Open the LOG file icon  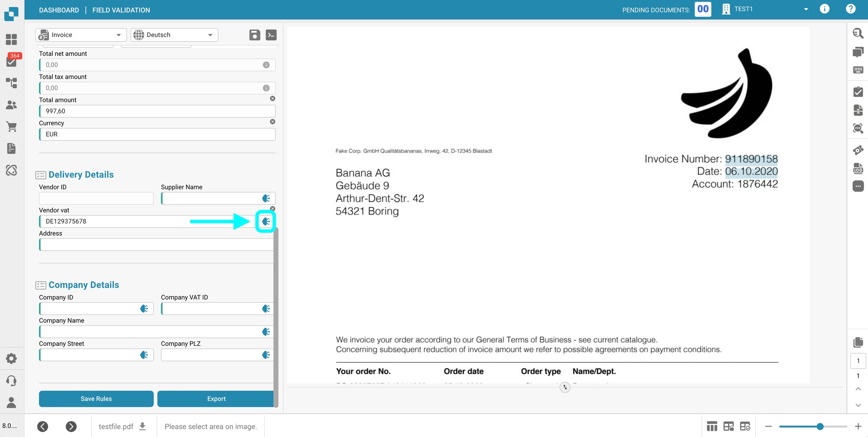tap(858, 169)
